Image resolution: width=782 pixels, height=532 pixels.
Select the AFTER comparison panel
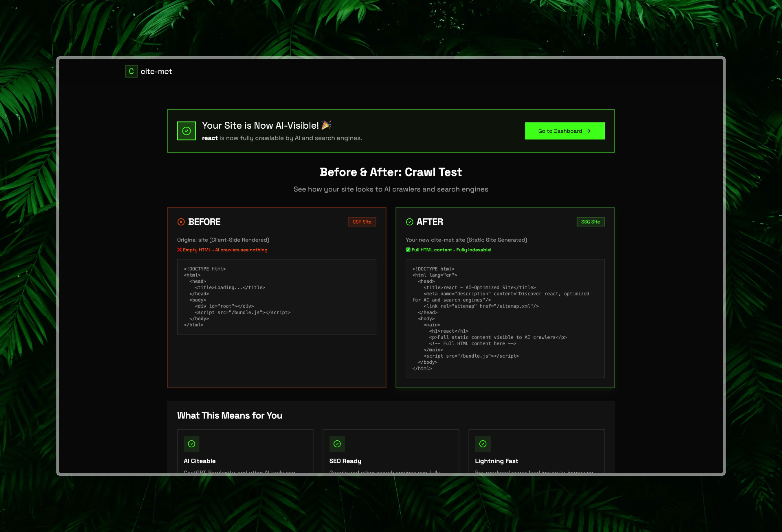pos(505,297)
